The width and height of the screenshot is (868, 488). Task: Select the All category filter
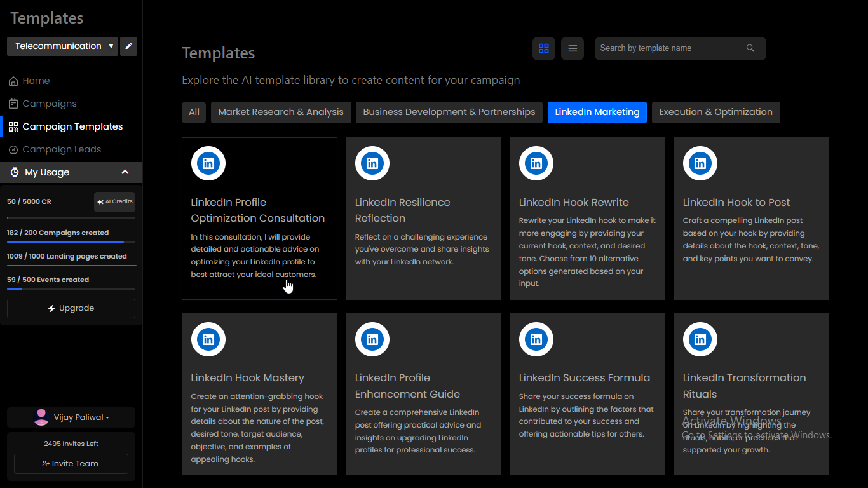[194, 112]
